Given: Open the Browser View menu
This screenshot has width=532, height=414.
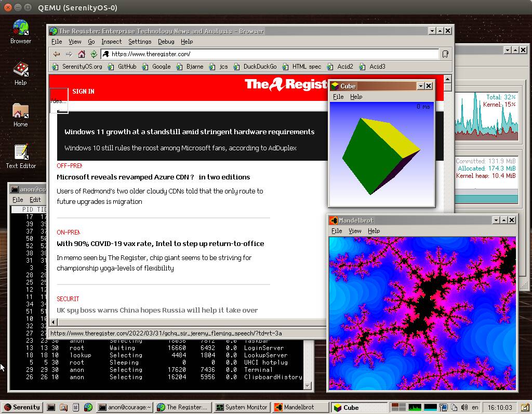Looking at the screenshot, I should [75, 42].
